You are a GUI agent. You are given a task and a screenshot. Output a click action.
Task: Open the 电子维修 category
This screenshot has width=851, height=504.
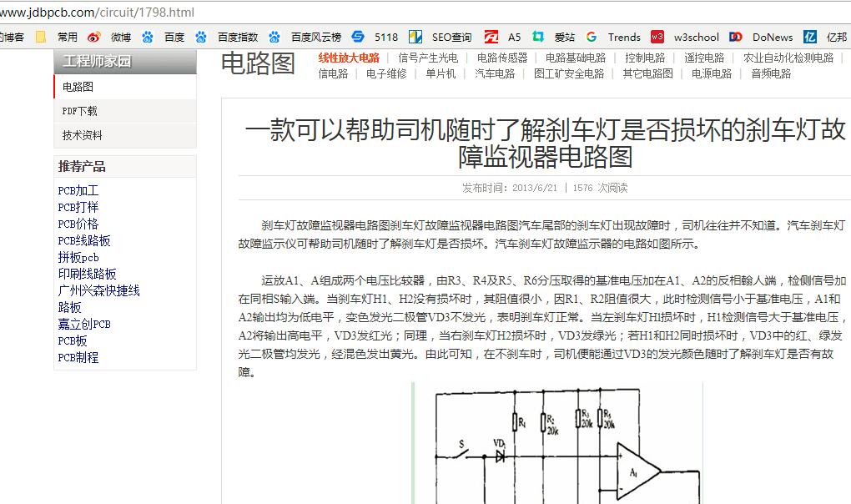click(386, 73)
